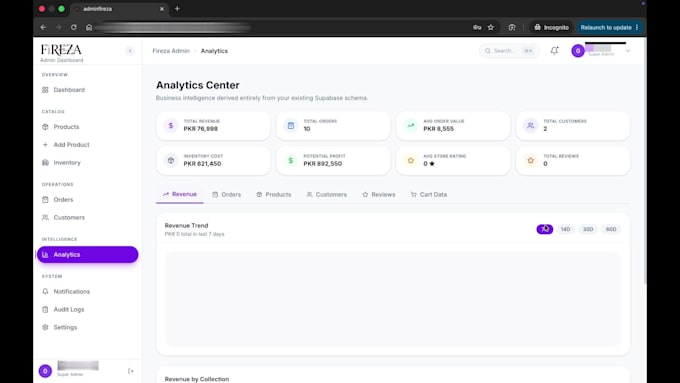Click the PKR 76,998 total revenue value

[x=200, y=129]
